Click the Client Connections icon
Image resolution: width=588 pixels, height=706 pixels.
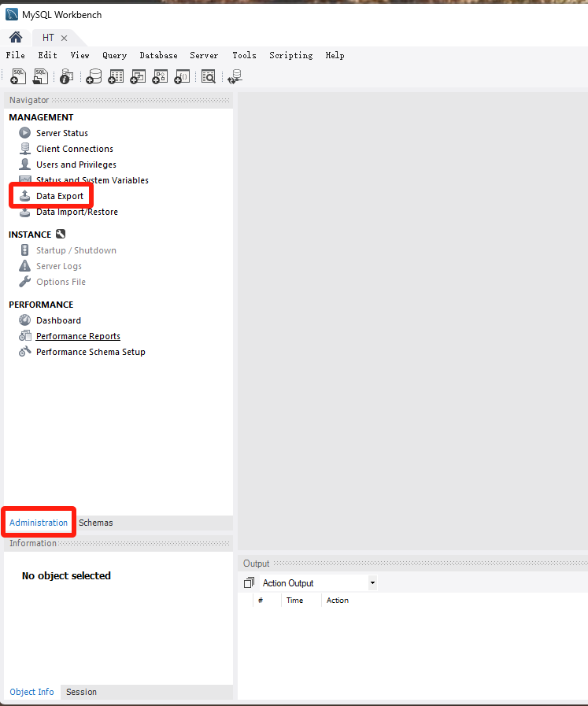[x=24, y=149]
